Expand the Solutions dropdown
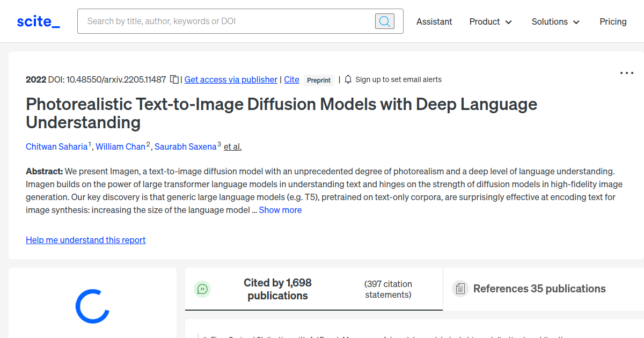This screenshot has height=338, width=644. point(555,21)
